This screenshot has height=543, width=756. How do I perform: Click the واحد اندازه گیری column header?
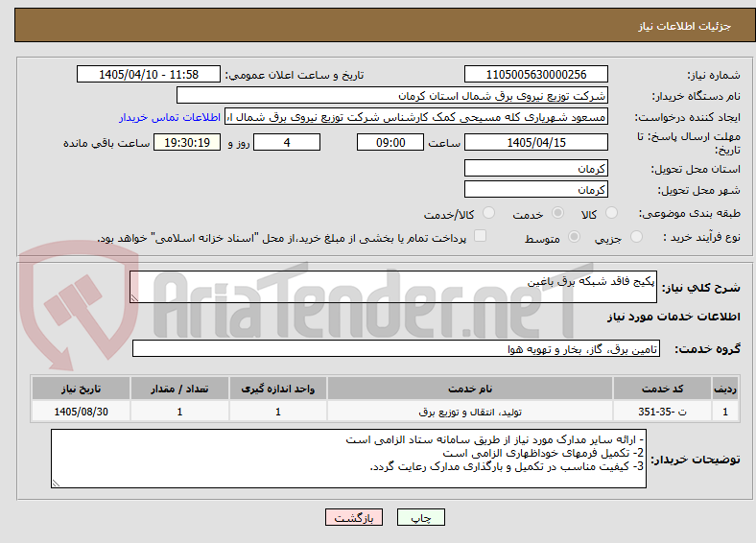pos(278,389)
